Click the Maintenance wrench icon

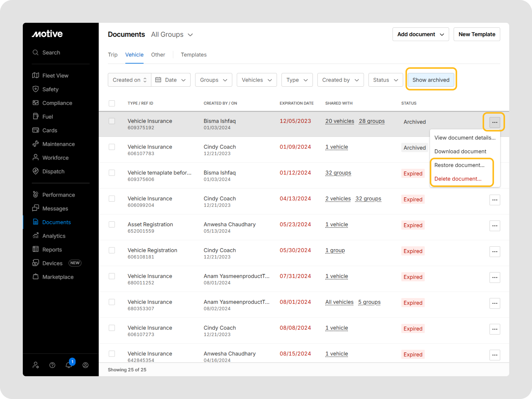[x=36, y=144]
